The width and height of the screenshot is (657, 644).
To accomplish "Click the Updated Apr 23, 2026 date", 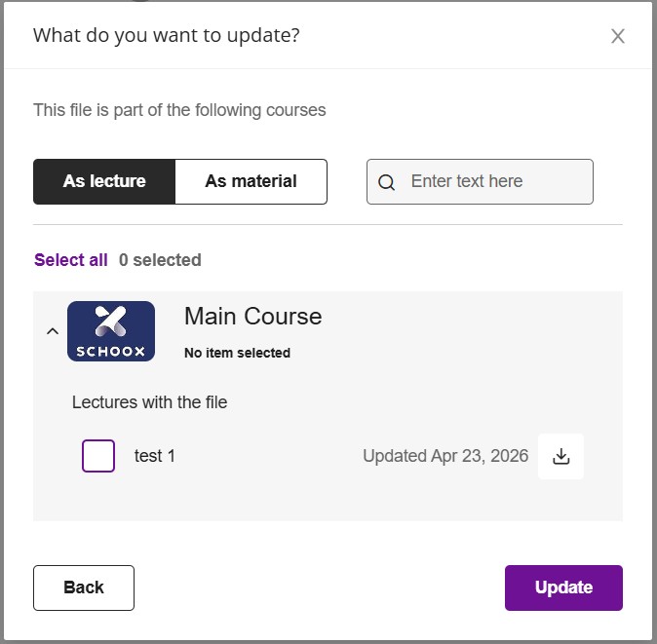I will 445,456.
